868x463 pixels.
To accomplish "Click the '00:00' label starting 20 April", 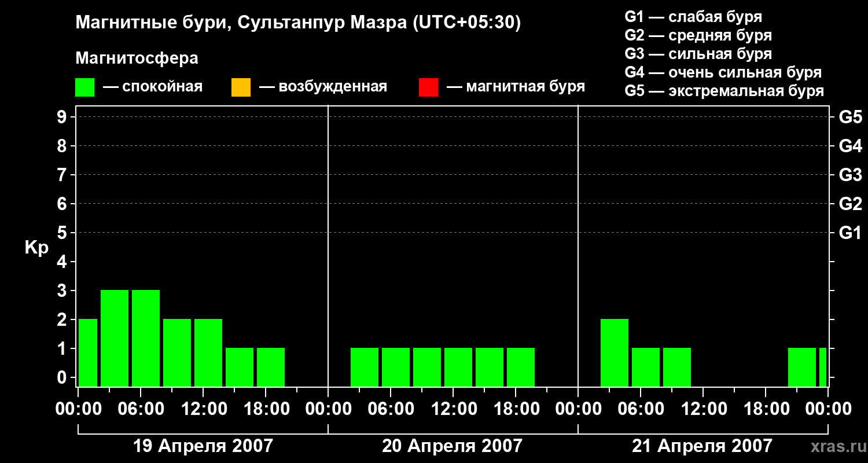I will [328, 409].
